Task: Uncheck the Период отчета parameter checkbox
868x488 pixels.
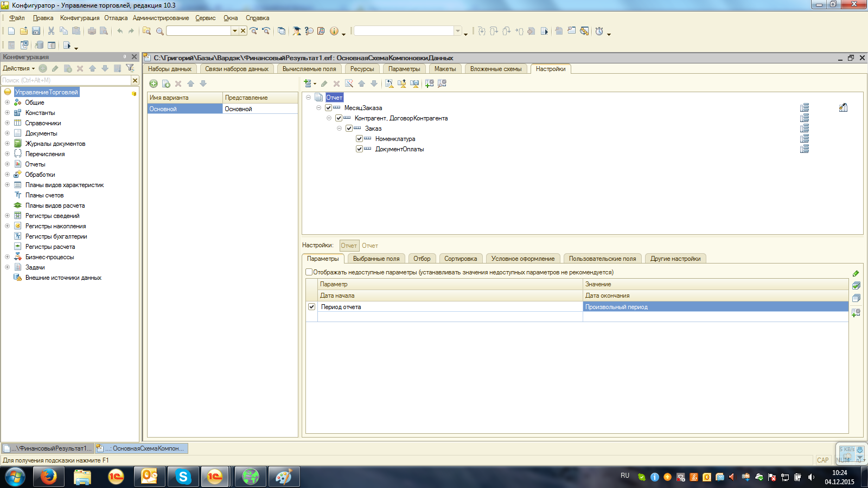Action: pos(311,307)
